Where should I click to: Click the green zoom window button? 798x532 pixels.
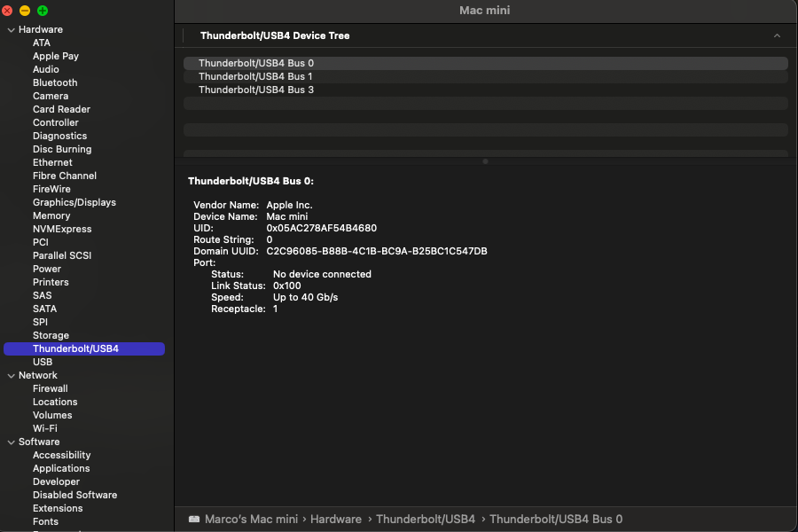[43, 11]
